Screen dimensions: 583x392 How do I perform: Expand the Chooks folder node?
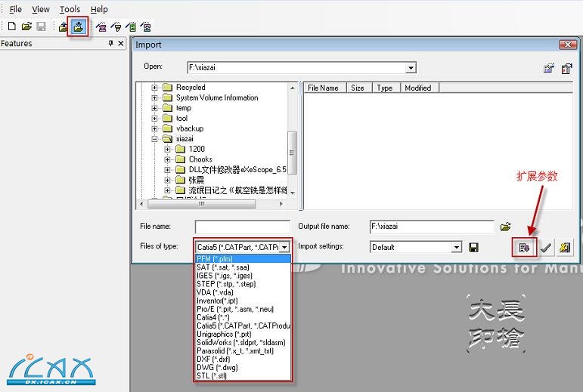click(167, 159)
